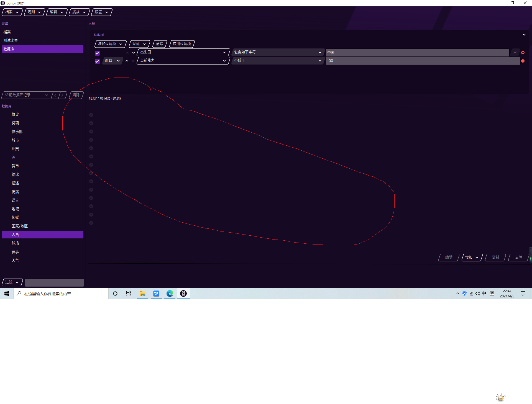This screenshot has width=532, height=404.
Task: Click the 编辑 button at the bottom right
Action: tap(449, 258)
